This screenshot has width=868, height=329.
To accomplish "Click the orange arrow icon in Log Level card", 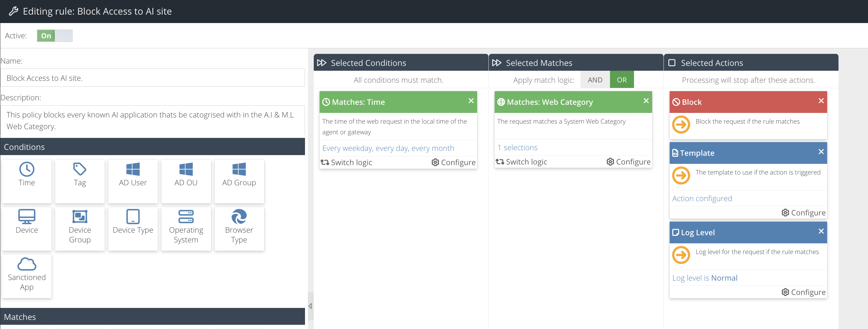I will [x=681, y=255].
